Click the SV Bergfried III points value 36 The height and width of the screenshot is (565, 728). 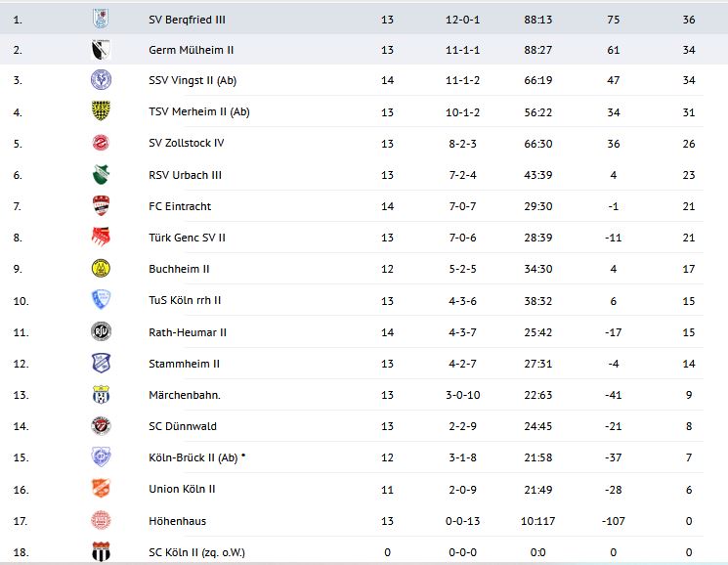coord(688,19)
